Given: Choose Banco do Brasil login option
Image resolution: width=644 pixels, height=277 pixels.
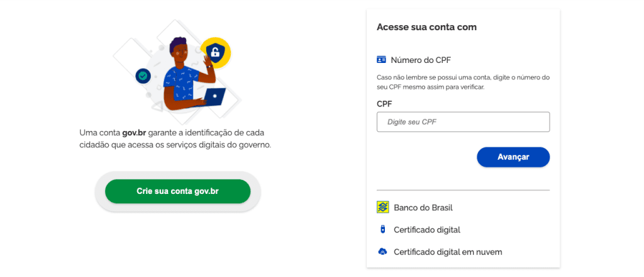Looking at the screenshot, I should (423, 207).
